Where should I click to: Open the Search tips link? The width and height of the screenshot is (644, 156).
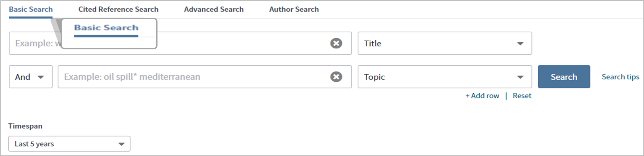(620, 77)
